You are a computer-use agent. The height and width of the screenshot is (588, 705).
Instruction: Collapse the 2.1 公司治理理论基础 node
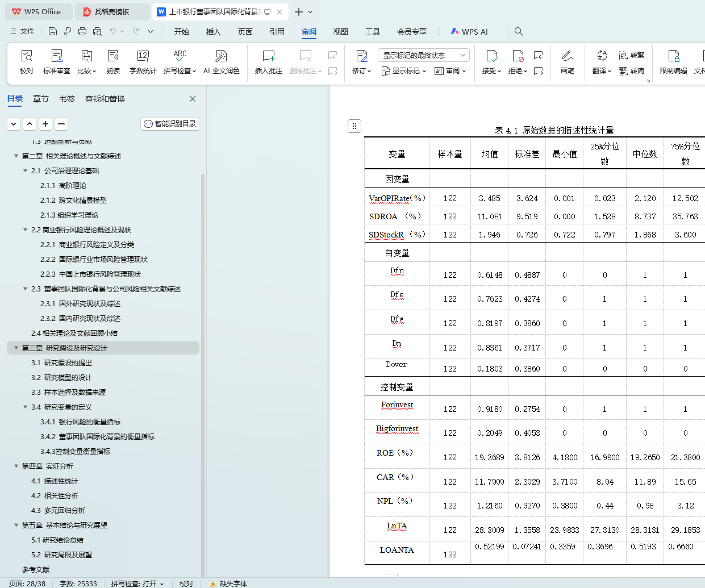coord(26,170)
